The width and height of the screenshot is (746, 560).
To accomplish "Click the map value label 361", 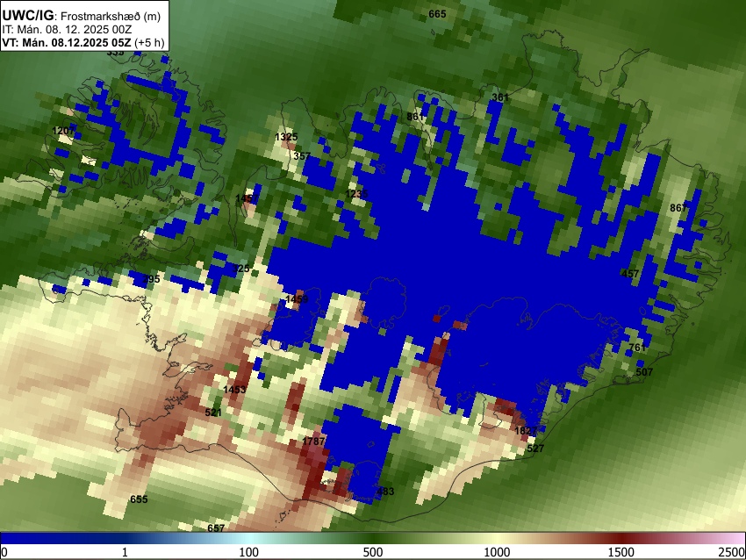I will 500,97.
